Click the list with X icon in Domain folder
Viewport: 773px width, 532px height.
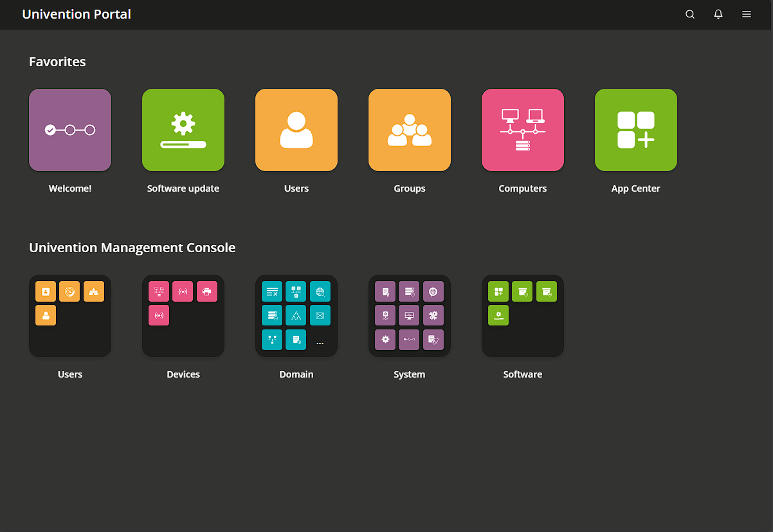tap(272, 291)
